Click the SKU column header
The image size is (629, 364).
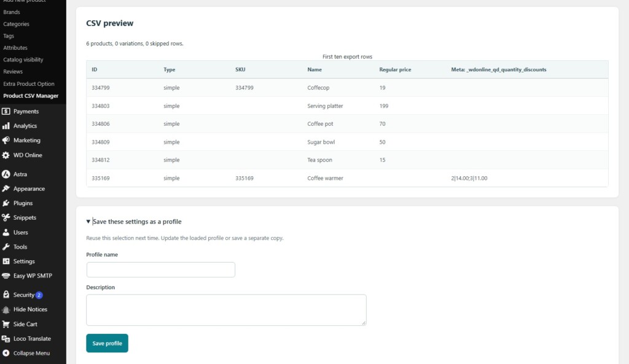click(x=240, y=70)
